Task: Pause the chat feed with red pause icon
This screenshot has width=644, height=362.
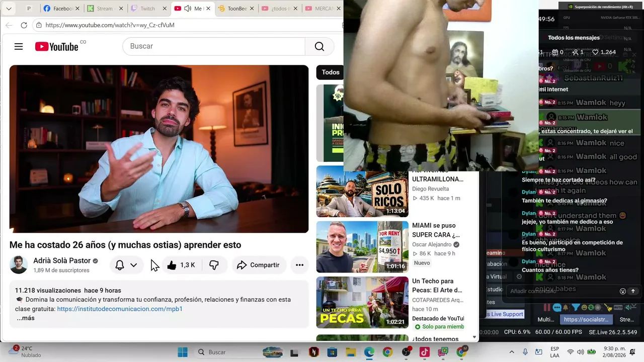Action: pos(547,307)
